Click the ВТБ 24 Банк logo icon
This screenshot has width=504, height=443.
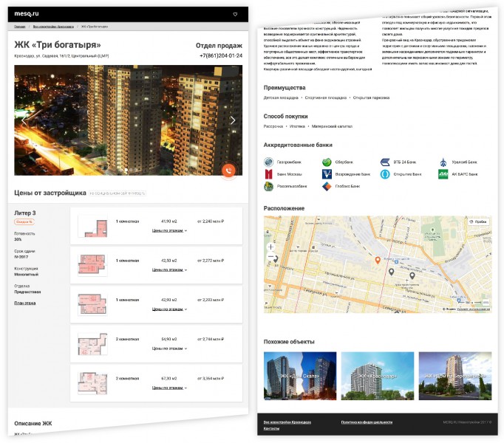[x=385, y=162]
